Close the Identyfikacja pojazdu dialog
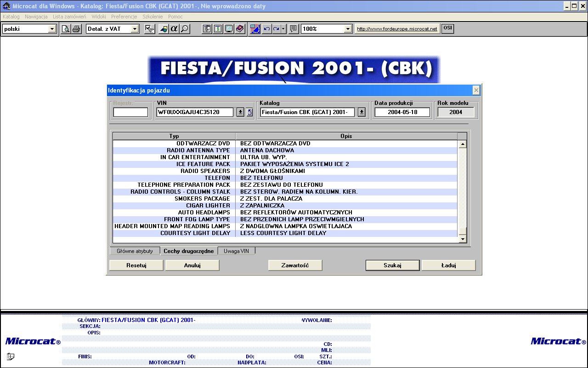Image resolution: width=588 pixels, height=368 pixels. [476, 90]
